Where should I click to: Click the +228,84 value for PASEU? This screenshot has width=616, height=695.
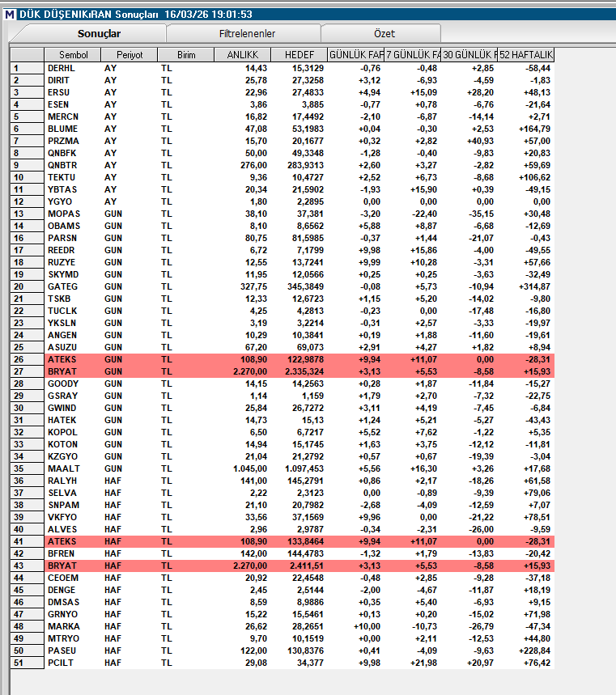click(526, 651)
